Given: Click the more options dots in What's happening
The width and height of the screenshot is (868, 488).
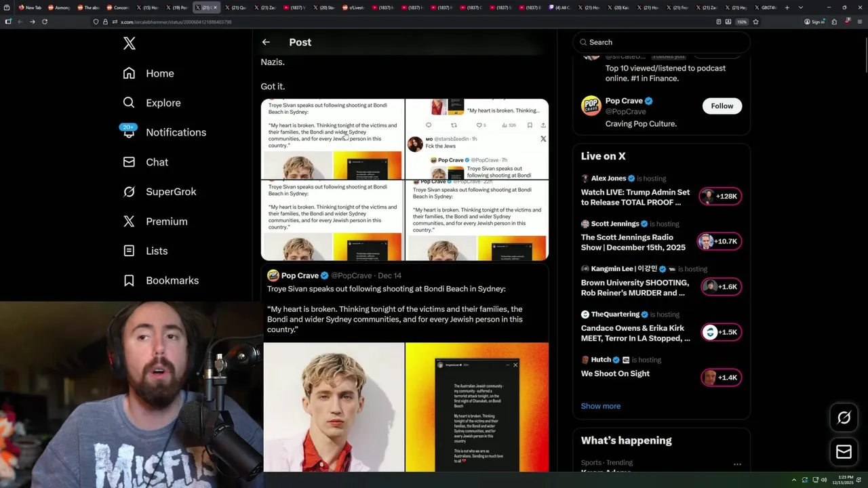Looking at the screenshot, I should click(x=737, y=464).
